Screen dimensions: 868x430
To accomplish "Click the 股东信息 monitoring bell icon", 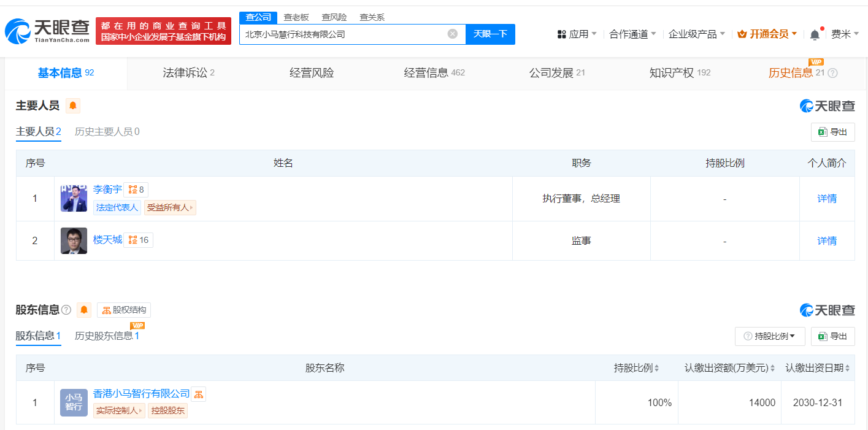I will pos(83,310).
